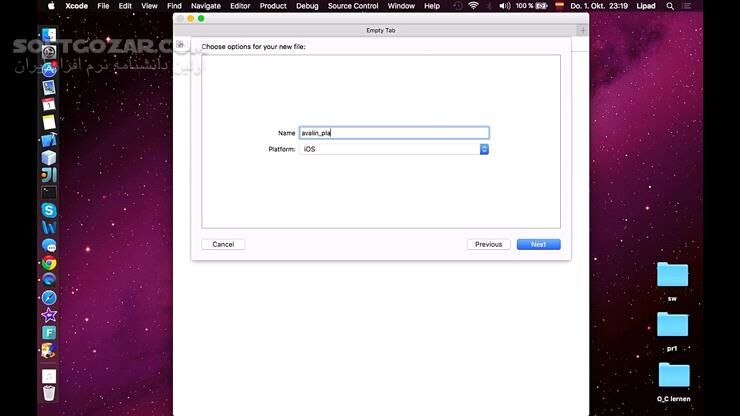Viewport: 740px width, 416px height.
Task: Click the Next button
Action: click(x=538, y=244)
